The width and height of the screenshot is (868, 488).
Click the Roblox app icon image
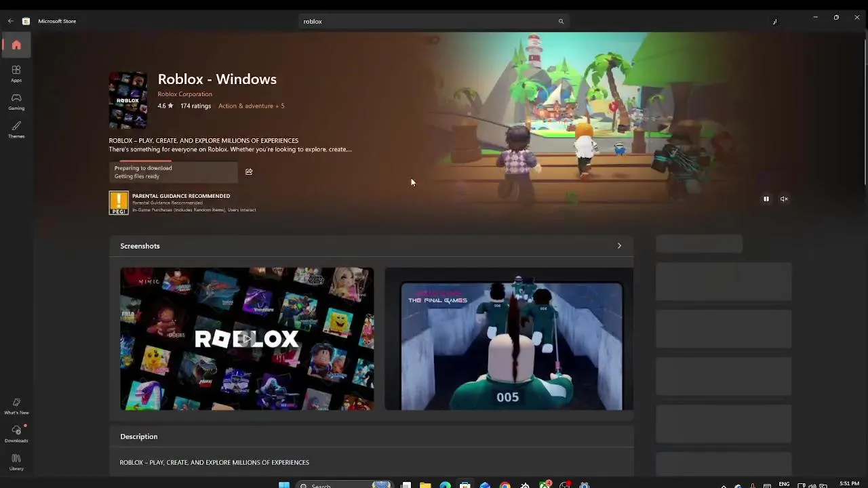[x=128, y=100]
